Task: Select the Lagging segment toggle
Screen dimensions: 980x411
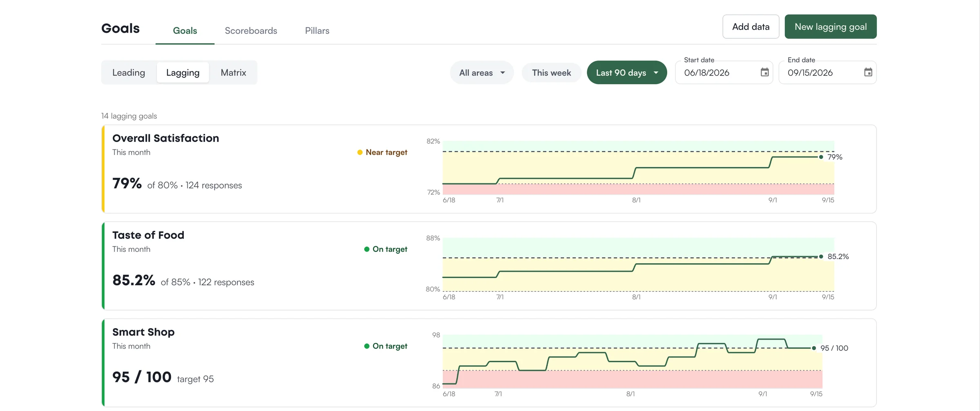Action: point(183,73)
